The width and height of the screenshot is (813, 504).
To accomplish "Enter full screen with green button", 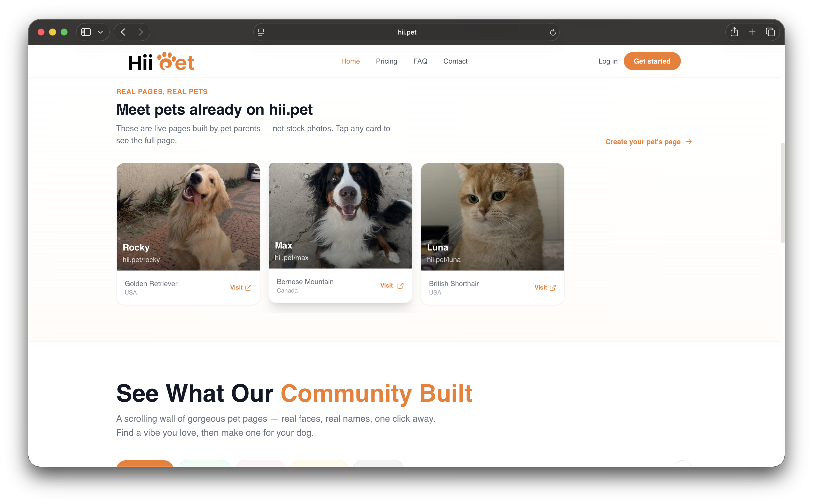I will pos(64,32).
